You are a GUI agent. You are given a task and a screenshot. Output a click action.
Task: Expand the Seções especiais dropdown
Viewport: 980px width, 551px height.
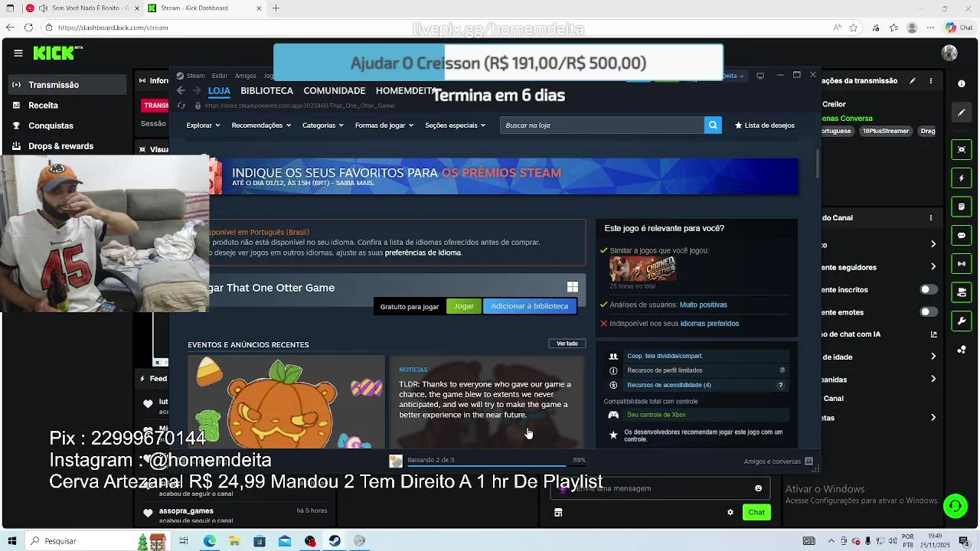coord(456,125)
